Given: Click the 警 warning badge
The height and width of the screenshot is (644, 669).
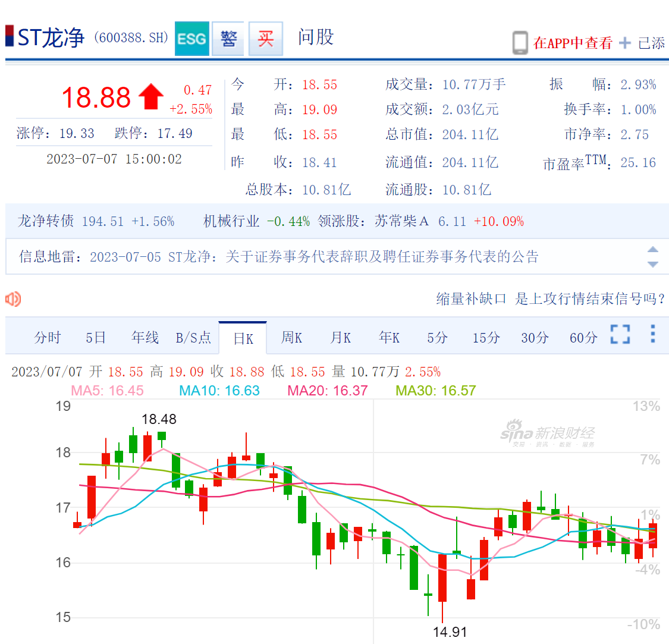Looking at the screenshot, I should coord(228,39).
